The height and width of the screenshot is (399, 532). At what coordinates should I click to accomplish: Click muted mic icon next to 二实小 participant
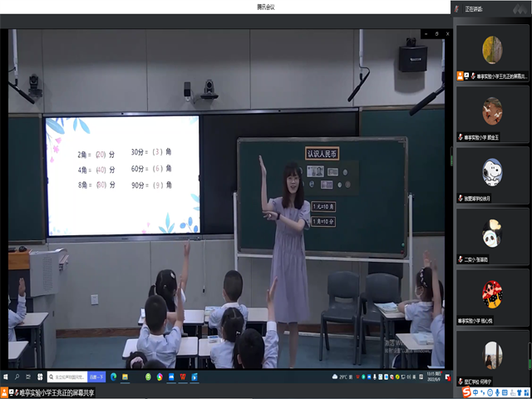click(x=461, y=259)
